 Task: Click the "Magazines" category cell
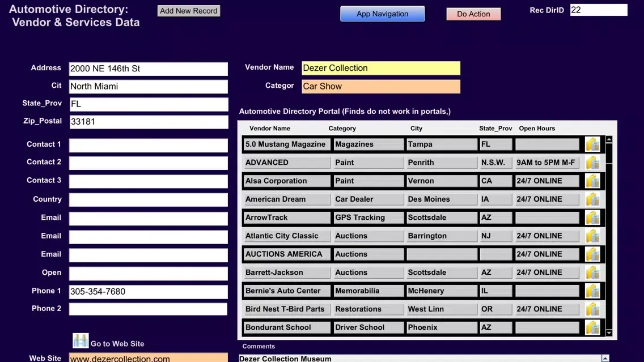369,144
